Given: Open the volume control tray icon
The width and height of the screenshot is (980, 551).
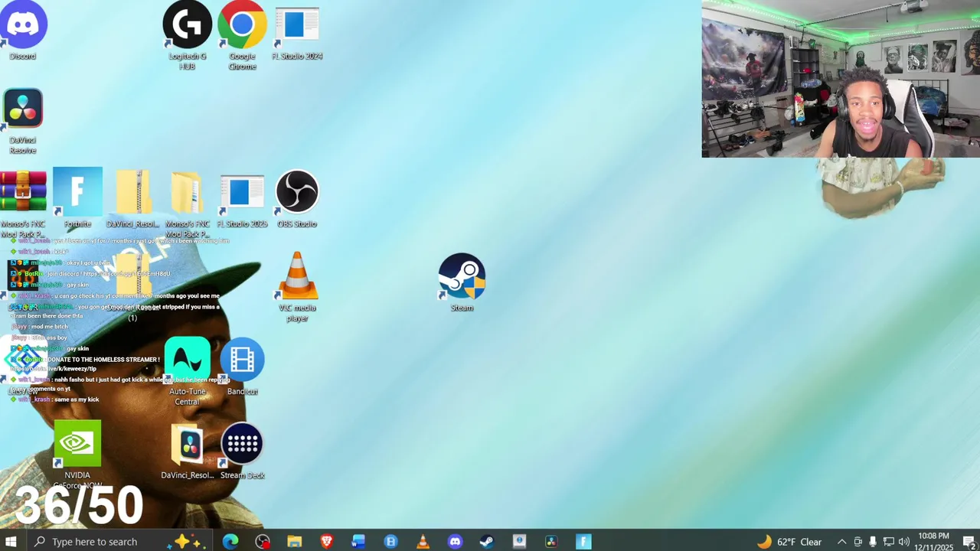Looking at the screenshot, I should click(x=903, y=542).
